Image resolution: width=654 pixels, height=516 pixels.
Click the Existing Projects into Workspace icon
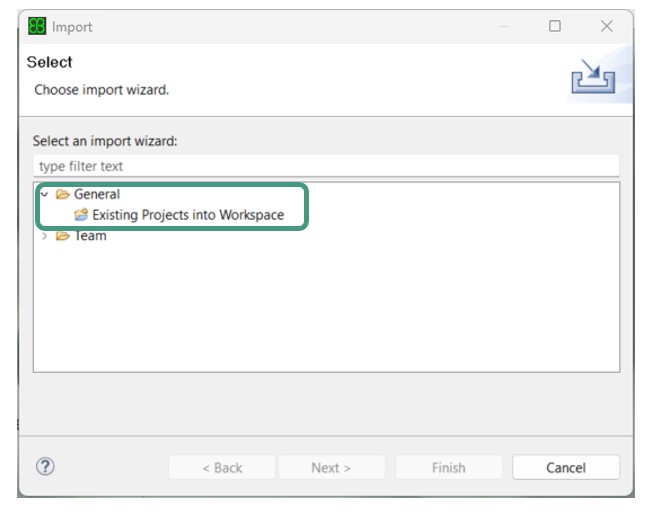[81, 215]
